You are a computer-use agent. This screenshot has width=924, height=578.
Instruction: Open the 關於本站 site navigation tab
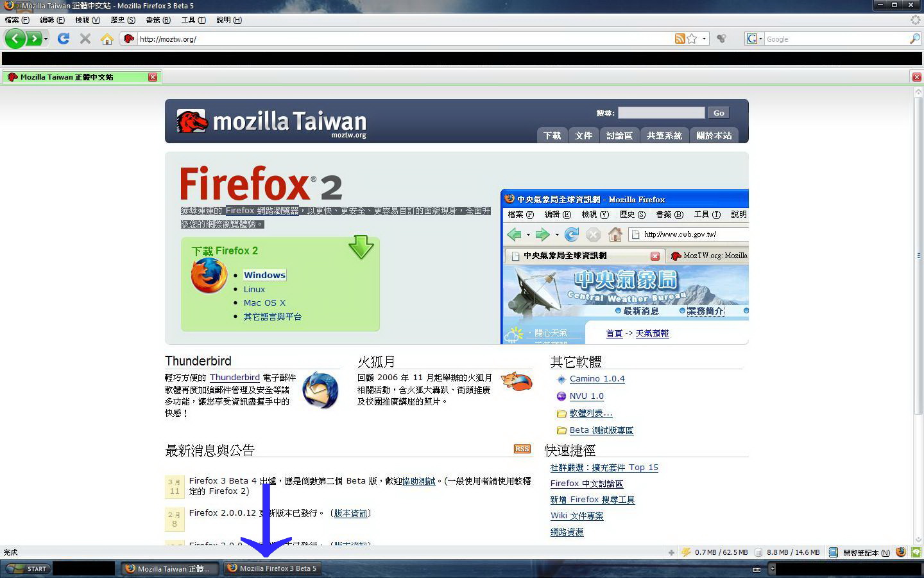pos(714,136)
